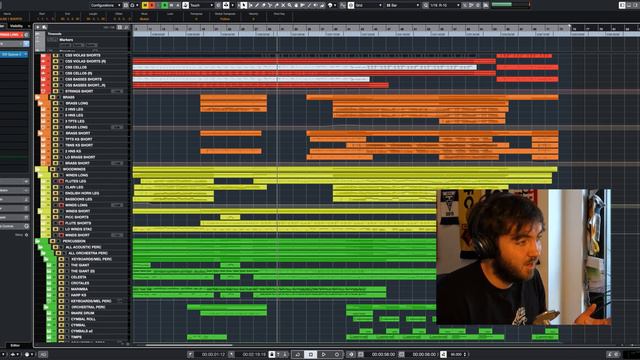Click the Stop transport button
This screenshot has height=360, width=640.
pos(311,354)
